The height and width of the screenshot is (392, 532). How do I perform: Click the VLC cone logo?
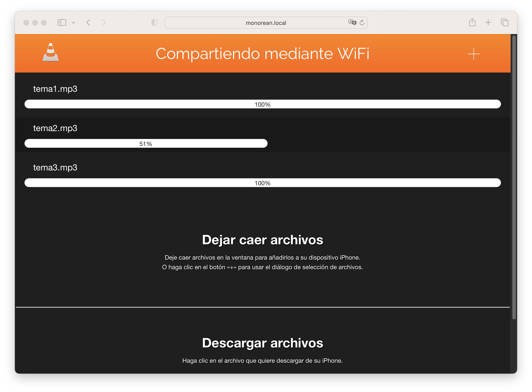pos(50,53)
